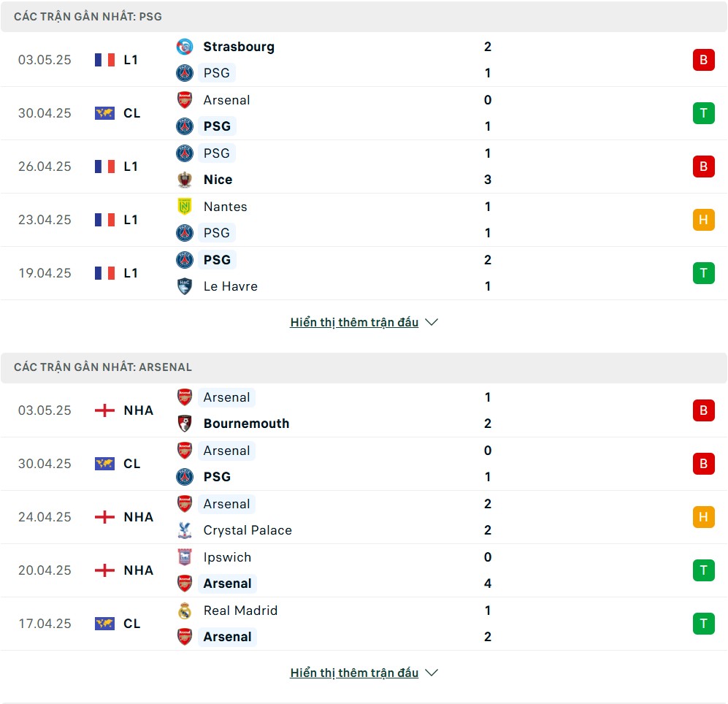This screenshot has width=728, height=704.
Task: Click the Crystal Palace club crest icon
Action: [185, 530]
